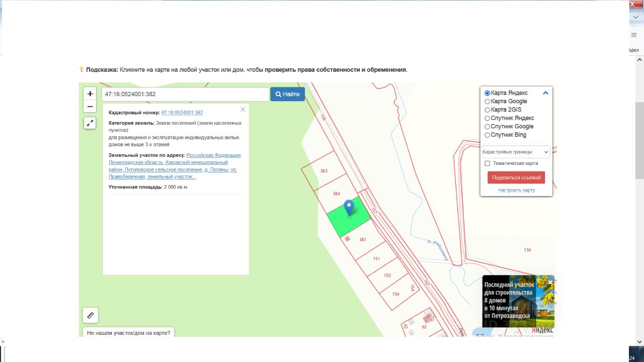Select parcel 152 on the map
The height and width of the screenshot is (362, 644).
387,276
